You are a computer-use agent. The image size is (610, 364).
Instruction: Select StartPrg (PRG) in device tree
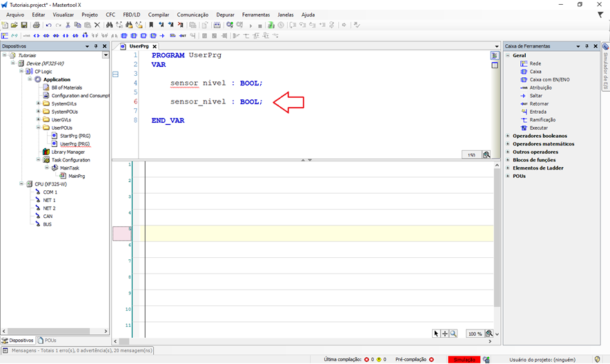click(x=75, y=136)
